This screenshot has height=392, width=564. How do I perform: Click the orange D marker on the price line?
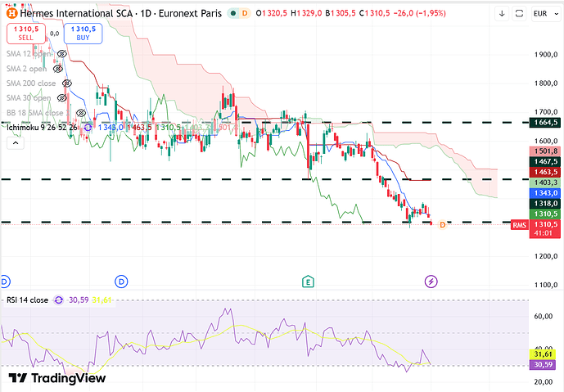coord(442,225)
